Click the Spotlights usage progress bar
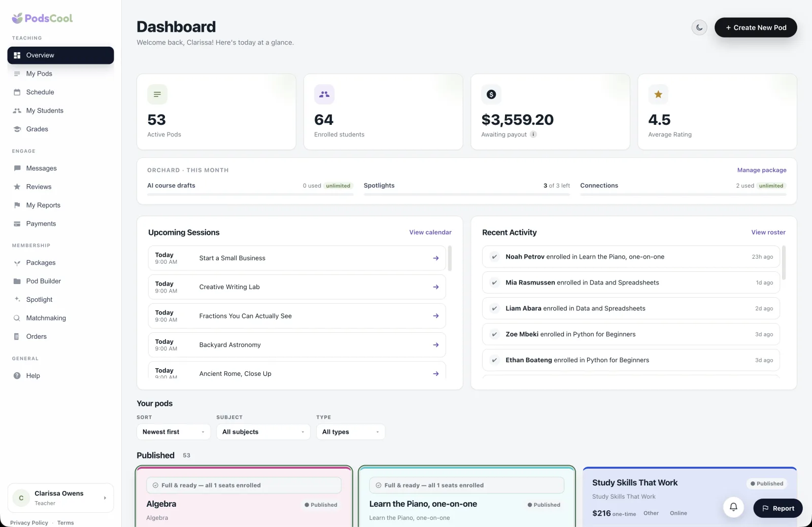This screenshot has height=527, width=812. click(x=467, y=194)
